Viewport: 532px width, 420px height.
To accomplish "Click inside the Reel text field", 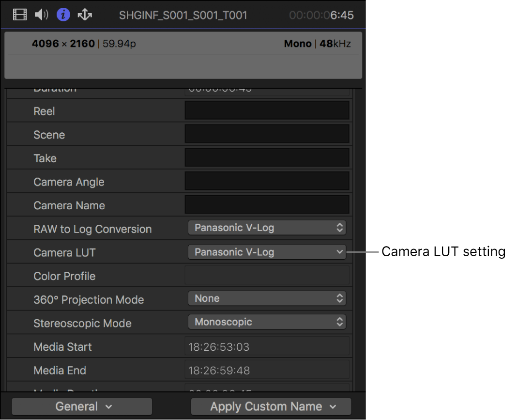I will tap(267, 110).
